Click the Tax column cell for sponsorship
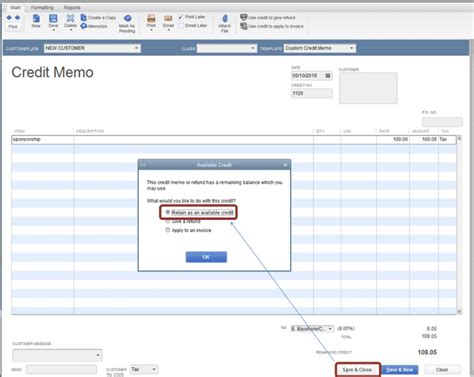The width and height of the screenshot is (474, 377). pyautogui.click(x=447, y=139)
